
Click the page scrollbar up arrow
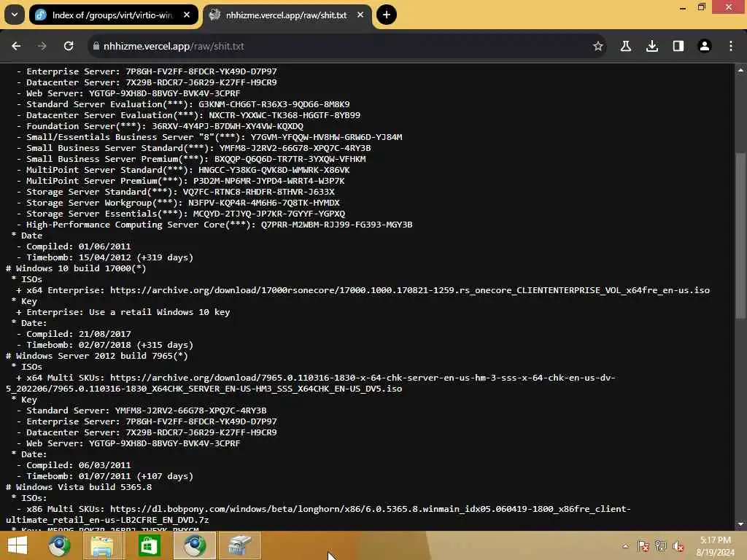(740, 70)
